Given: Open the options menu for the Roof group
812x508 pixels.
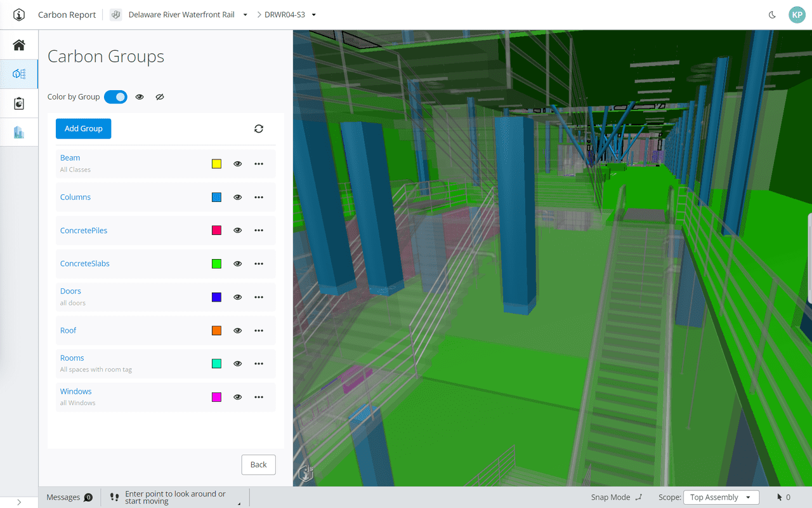Looking at the screenshot, I should pyautogui.click(x=259, y=330).
